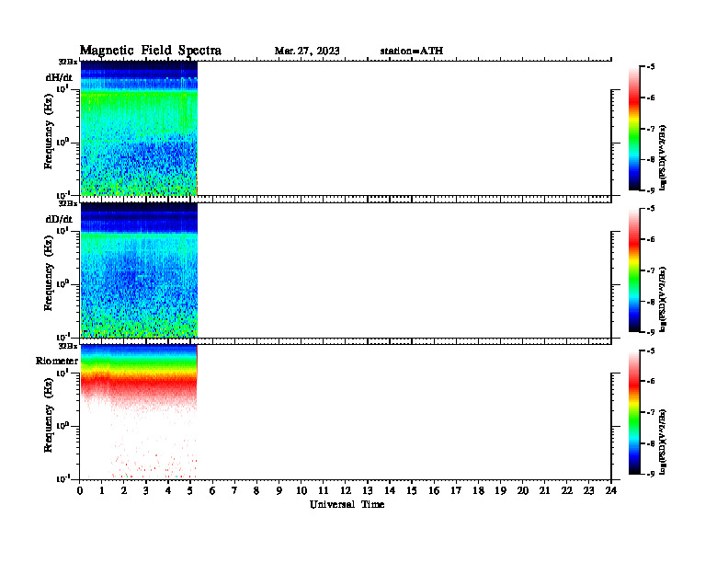Click hour tick label "8" on the time axis
728x563 pixels.
pyautogui.click(x=256, y=490)
